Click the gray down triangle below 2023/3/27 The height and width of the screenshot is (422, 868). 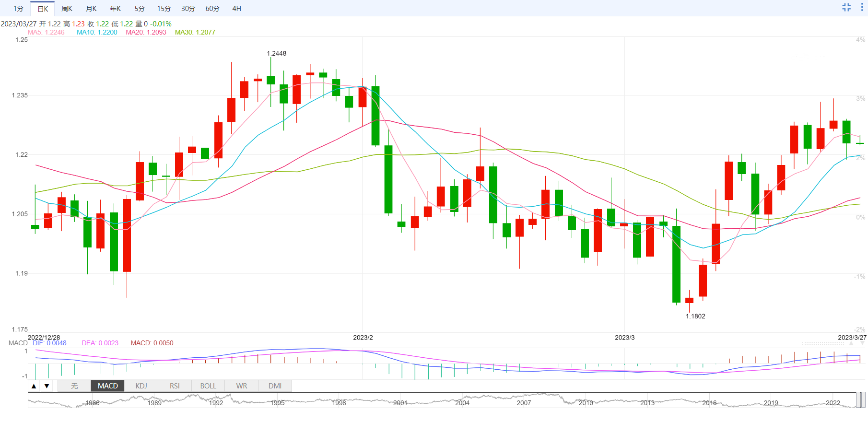point(862,343)
